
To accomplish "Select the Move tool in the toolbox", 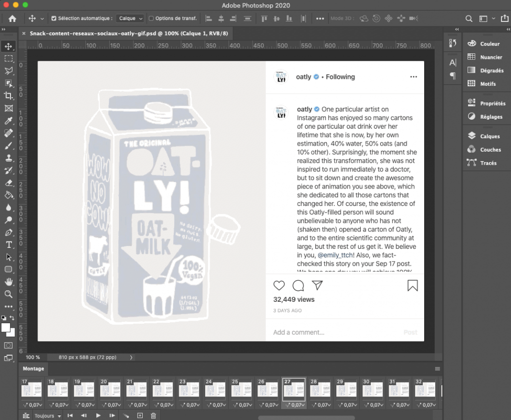I will click(x=8, y=46).
